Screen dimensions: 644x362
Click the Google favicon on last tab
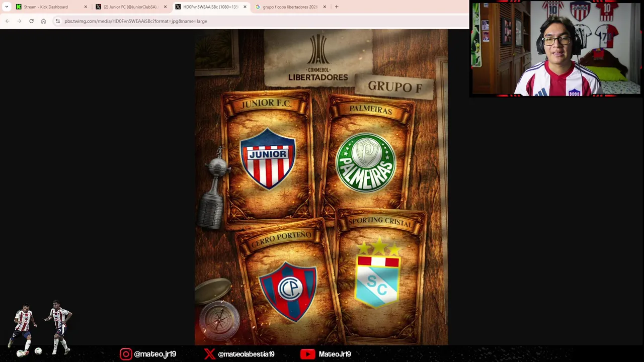tap(258, 7)
